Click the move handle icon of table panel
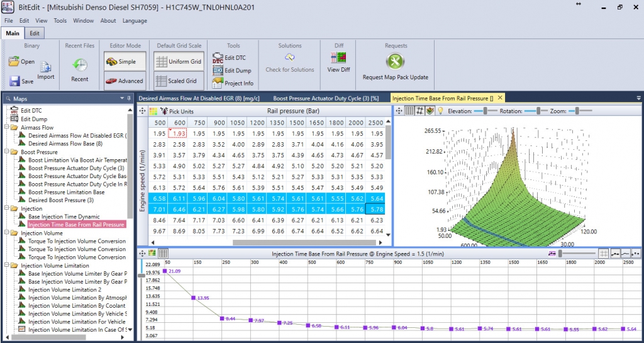 (143, 111)
